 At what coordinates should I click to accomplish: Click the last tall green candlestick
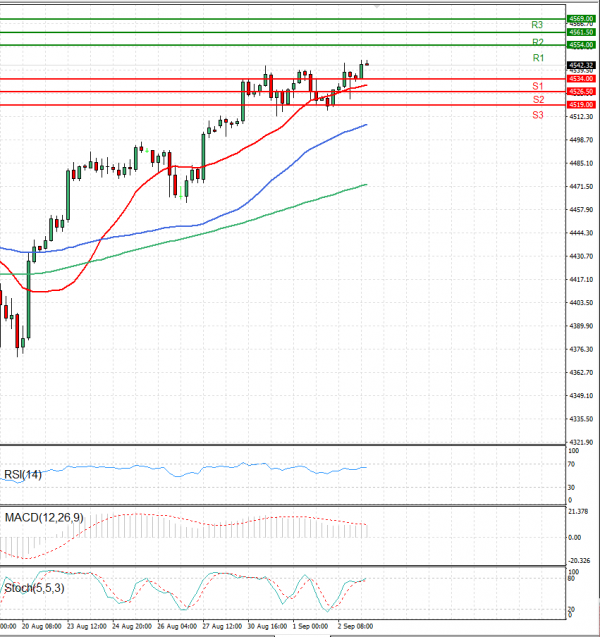[x=361, y=71]
